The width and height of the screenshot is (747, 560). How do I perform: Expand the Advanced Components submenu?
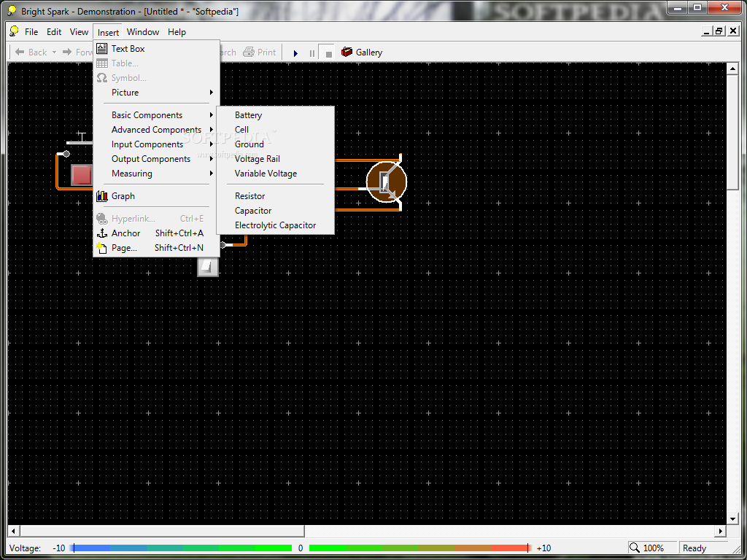[x=156, y=130]
